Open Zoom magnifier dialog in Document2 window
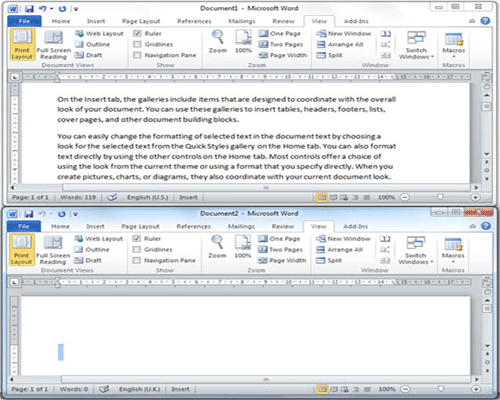This screenshot has height=400, width=500. point(217,247)
